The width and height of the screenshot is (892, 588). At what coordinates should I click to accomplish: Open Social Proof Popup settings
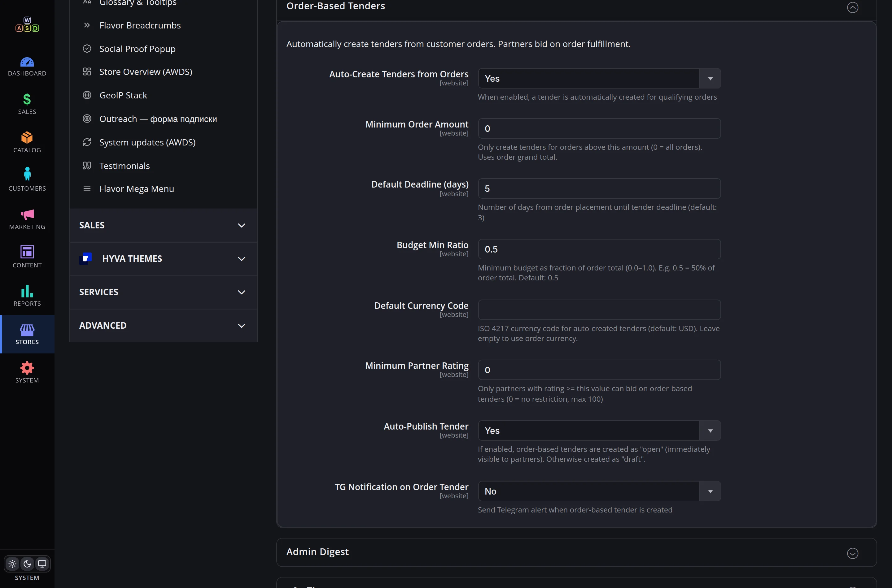pos(137,49)
